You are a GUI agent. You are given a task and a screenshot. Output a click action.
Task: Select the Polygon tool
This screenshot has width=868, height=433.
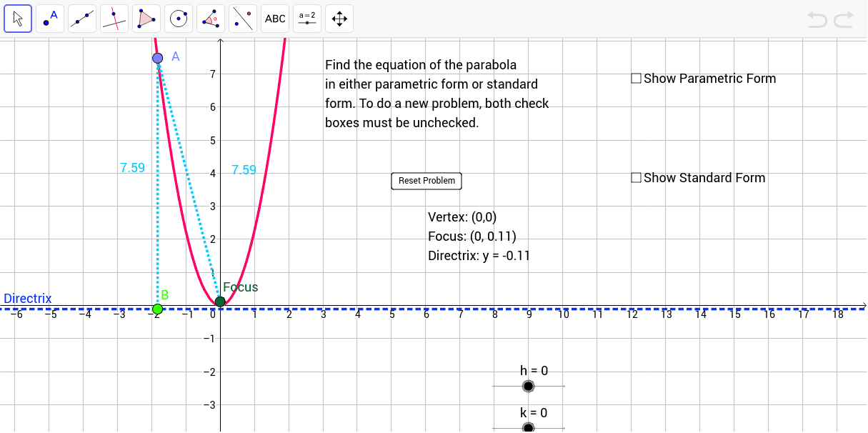146,19
